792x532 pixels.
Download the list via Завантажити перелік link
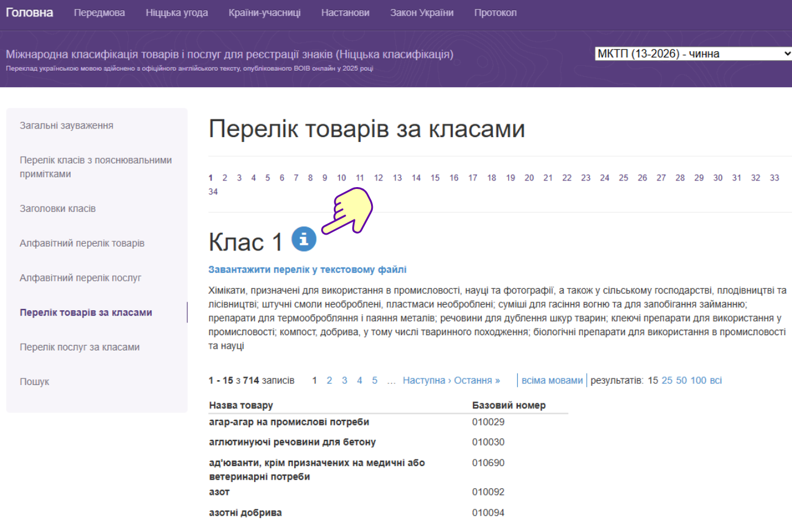tap(307, 269)
